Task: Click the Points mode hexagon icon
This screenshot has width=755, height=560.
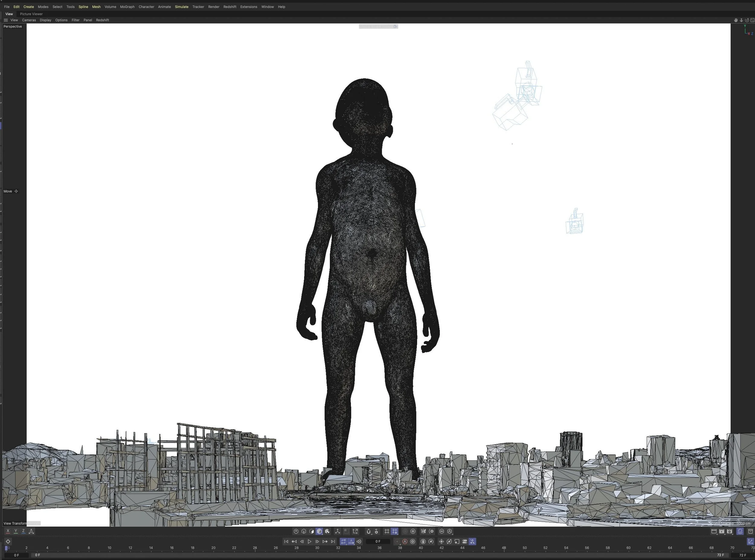Action: 296,531
